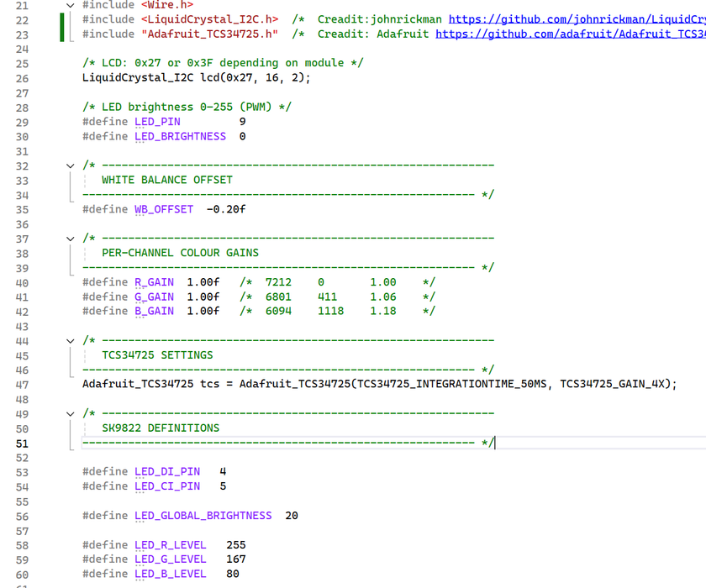The height and width of the screenshot is (588, 706).
Task: Click the LED_DI_PIN define name
Action: click(x=167, y=471)
